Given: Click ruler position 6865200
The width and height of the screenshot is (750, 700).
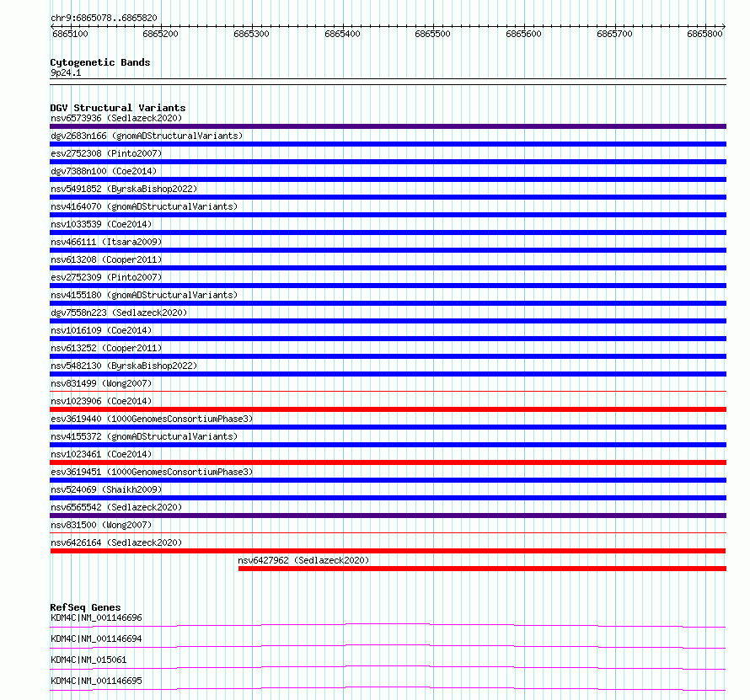Looking at the screenshot, I should (x=160, y=34).
